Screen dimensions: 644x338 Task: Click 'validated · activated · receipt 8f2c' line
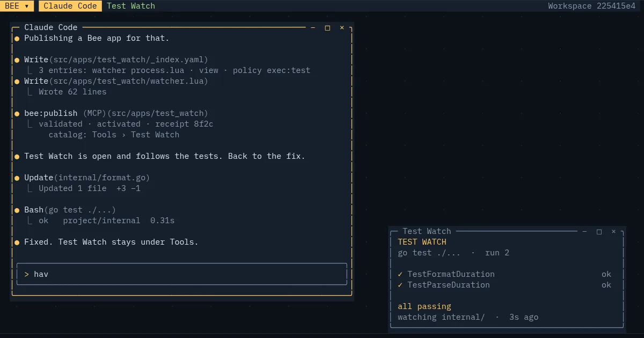pos(126,124)
